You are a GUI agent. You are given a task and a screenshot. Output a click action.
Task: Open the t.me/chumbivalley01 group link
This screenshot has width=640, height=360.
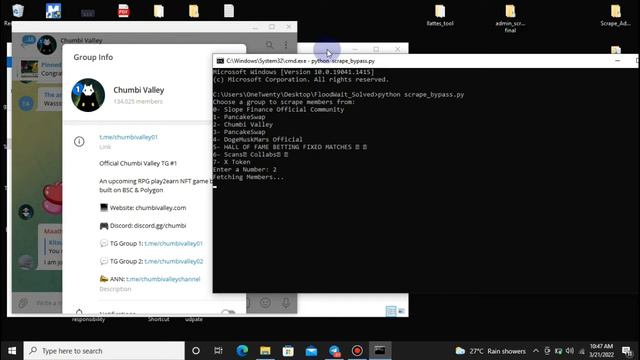click(128, 137)
